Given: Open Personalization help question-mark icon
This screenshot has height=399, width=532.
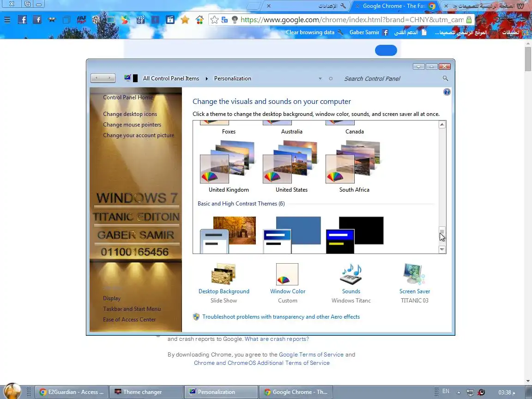Looking at the screenshot, I should [x=447, y=92].
